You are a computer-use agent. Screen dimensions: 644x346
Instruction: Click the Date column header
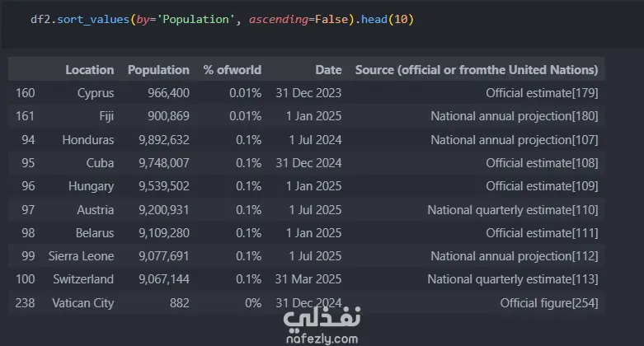[328, 70]
